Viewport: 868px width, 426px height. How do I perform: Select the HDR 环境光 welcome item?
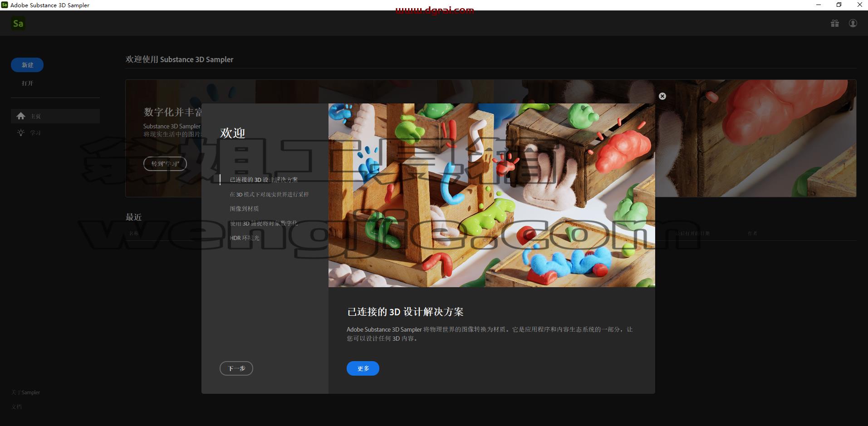click(245, 238)
